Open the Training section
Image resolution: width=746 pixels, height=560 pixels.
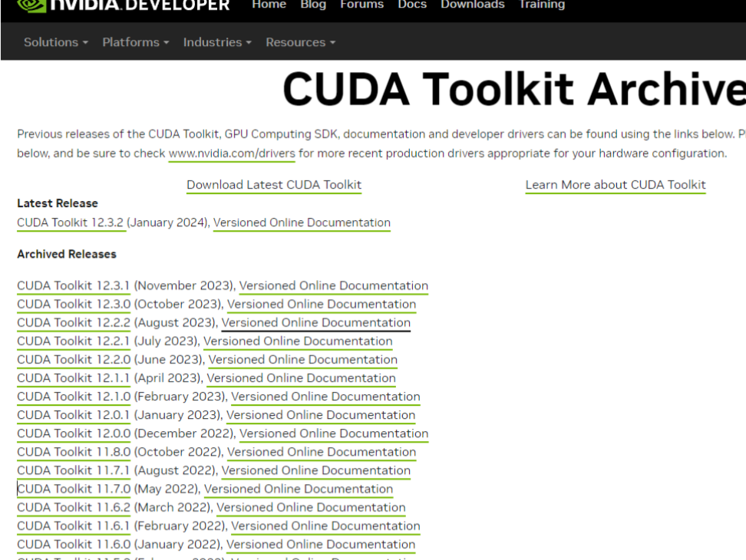pyautogui.click(x=542, y=5)
